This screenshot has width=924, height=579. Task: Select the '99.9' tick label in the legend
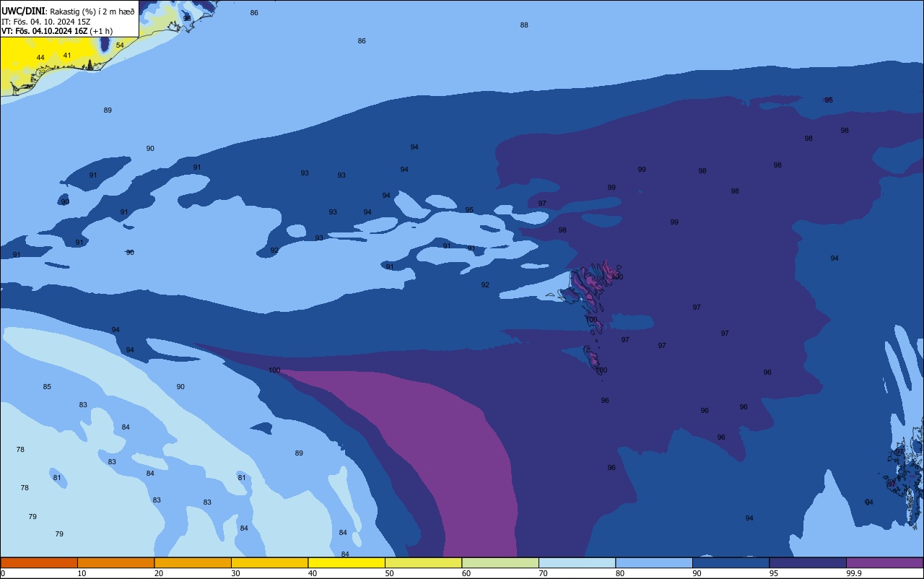(x=854, y=573)
